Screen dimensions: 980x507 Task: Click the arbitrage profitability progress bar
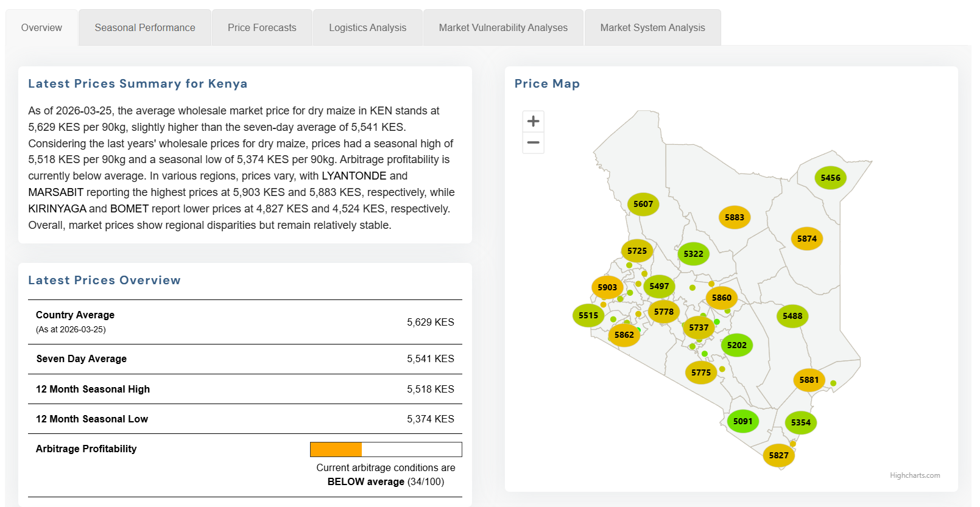point(386,449)
